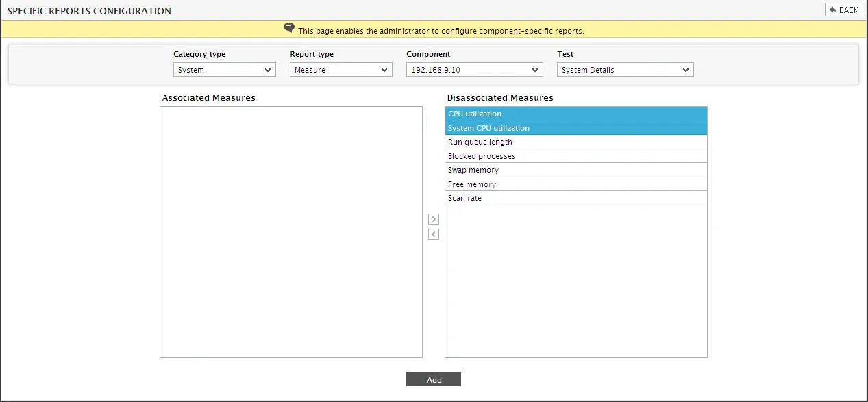Viewport: 868px width, 402px height.
Task: Open the Test dropdown showing System Details
Action: pyautogui.click(x=625, y=70)
